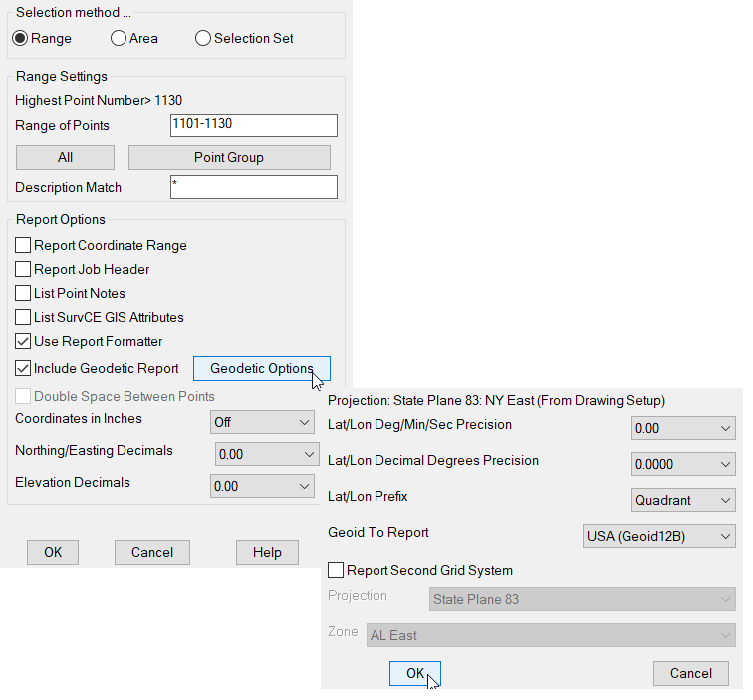
Task: Uncheck Use Report Formatter
Action: [x=23, y=341]
